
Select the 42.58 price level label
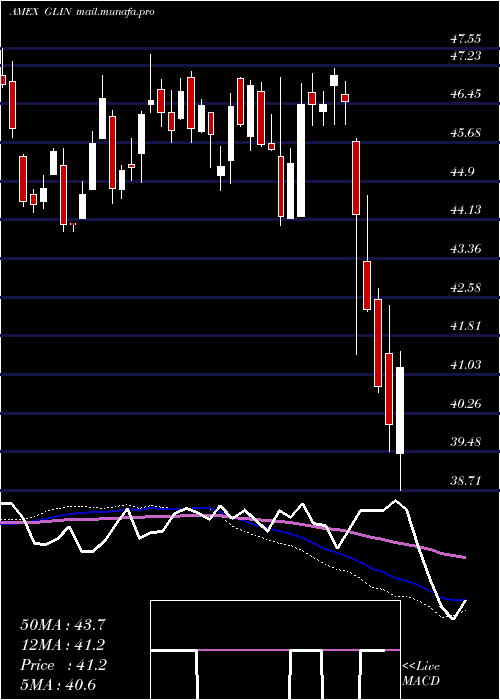pos(466,288)
